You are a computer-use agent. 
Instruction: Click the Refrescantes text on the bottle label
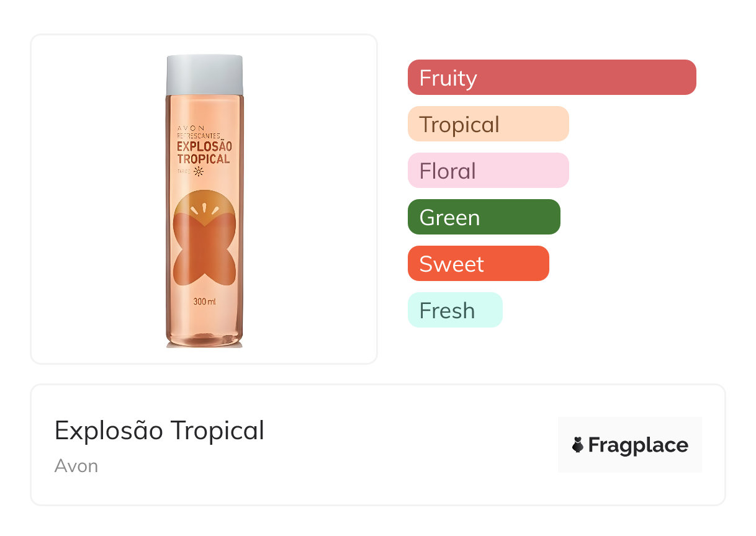(x=197, y=135)
